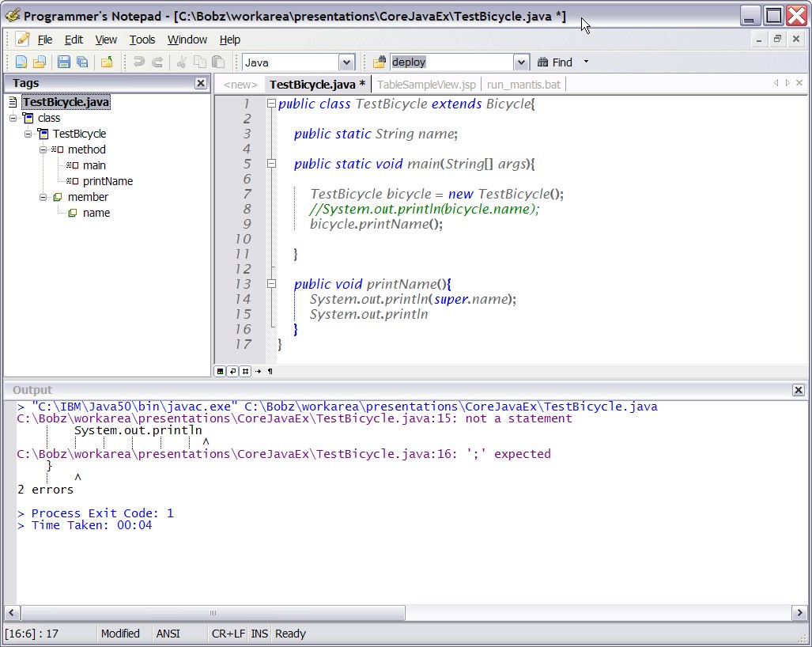The width and height of the screenshot is (812, 647).
Task: Open the Window menu
Action: pos(187,40)
